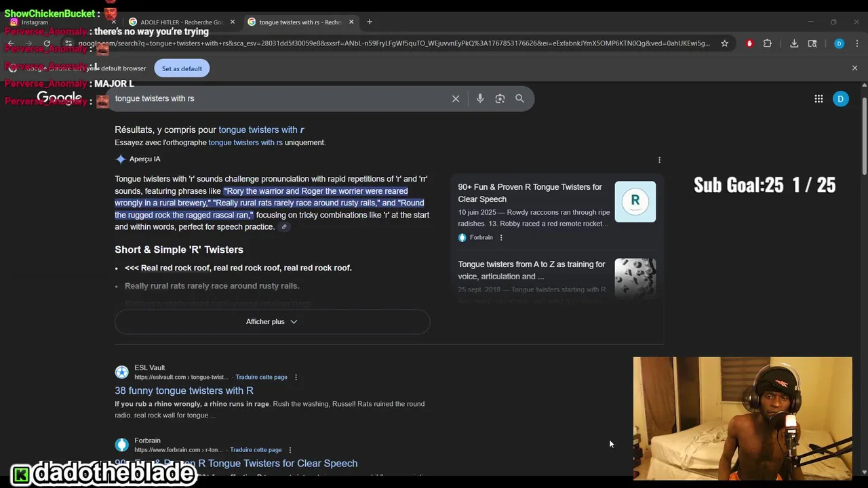Click the 'Real red rock roof' bullet line
Screen dimensions: 868x488
point(238,268)
